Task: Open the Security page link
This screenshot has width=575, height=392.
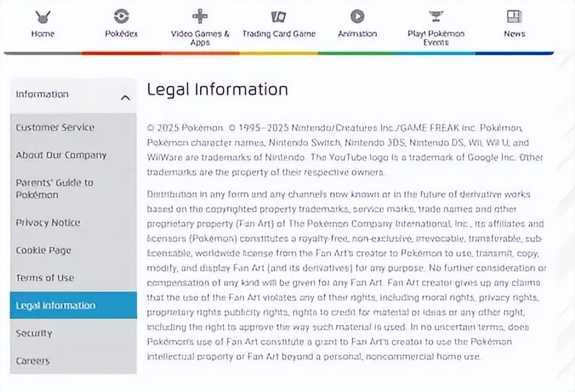Action: pos(34,333)
